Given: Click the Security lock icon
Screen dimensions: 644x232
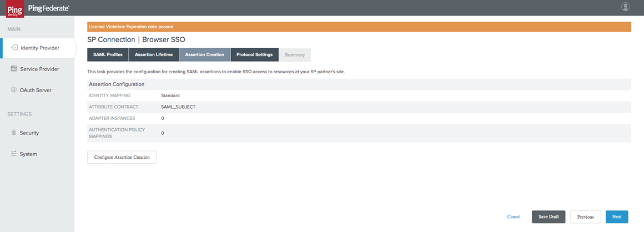Looking at the screenshot, I should 14,133.
